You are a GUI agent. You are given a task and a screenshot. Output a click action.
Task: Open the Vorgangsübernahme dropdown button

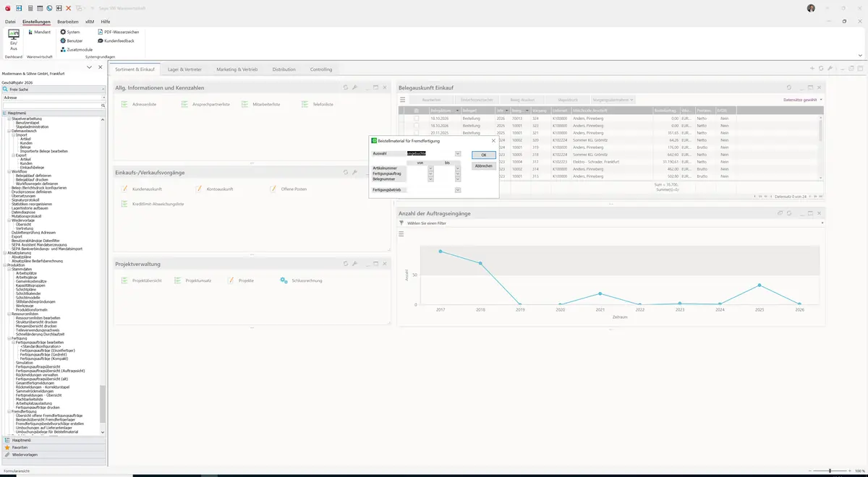point(613,100)
